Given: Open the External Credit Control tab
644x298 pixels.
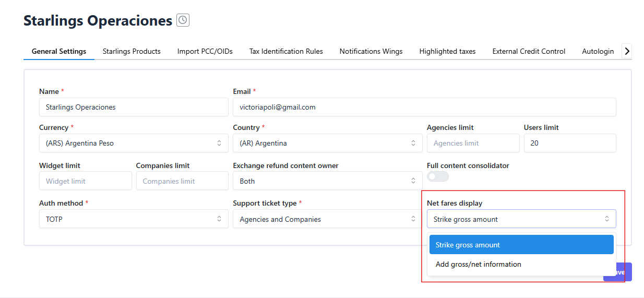Looking at the screenshot, I should pos(529,51).
